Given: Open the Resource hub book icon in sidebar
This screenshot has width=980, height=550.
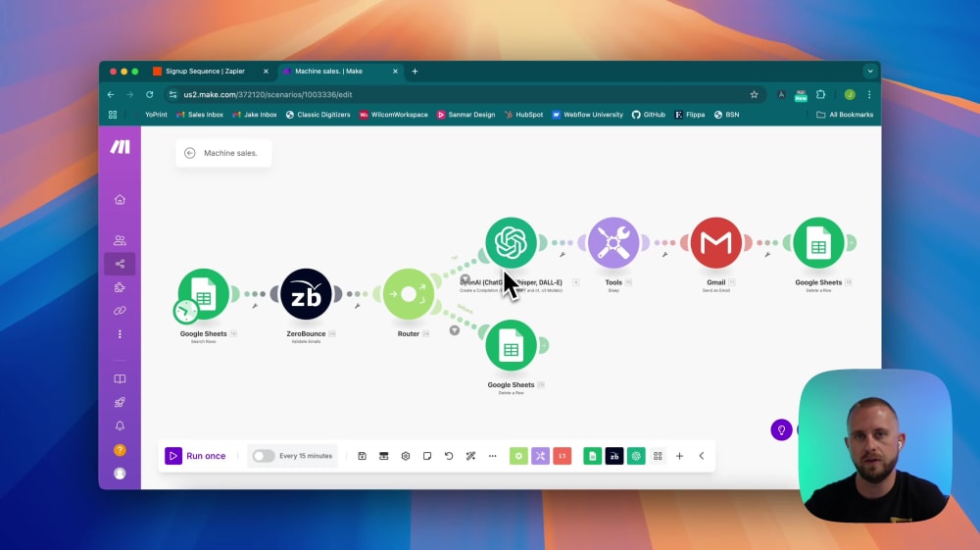Looking at the screenshot, I should tap(120, 378).
